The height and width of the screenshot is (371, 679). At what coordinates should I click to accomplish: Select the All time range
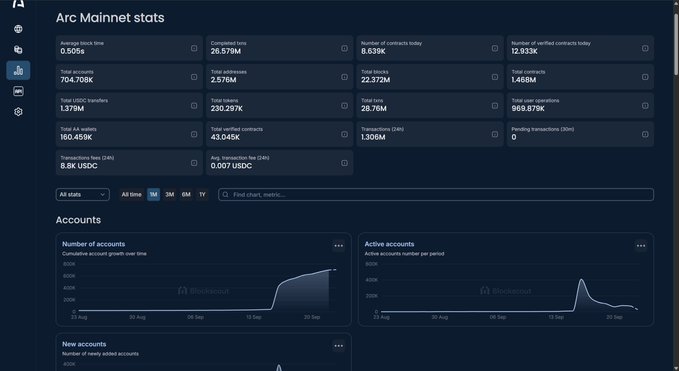tap(131, 195)
